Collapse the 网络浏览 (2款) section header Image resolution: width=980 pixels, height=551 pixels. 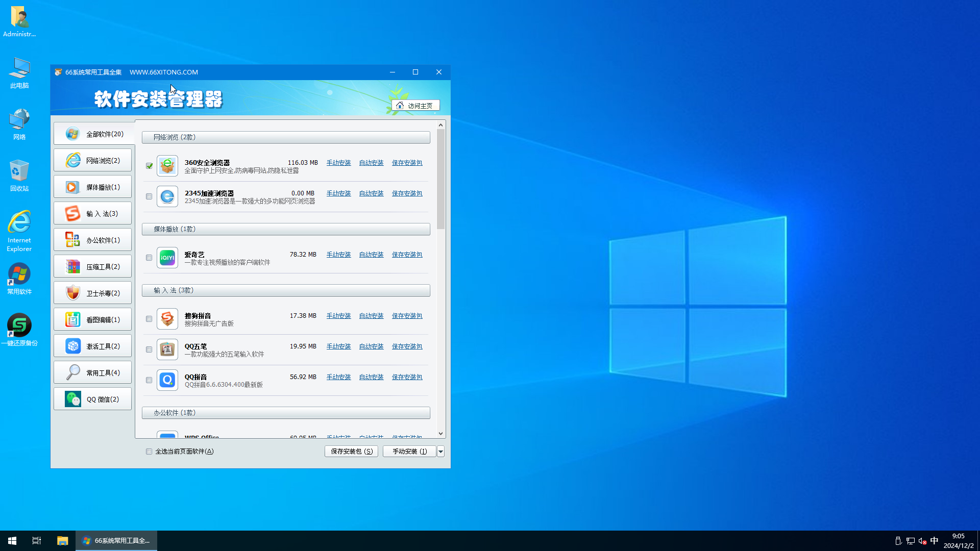(x=286, y=137)
